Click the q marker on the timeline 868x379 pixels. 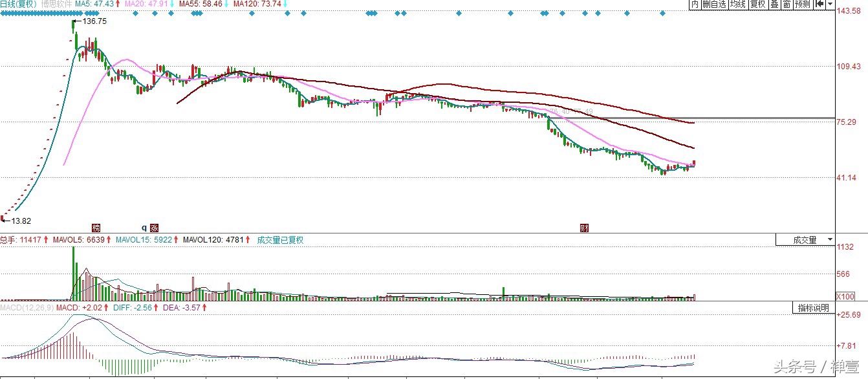pyautogui.click(x=144, y=228)
